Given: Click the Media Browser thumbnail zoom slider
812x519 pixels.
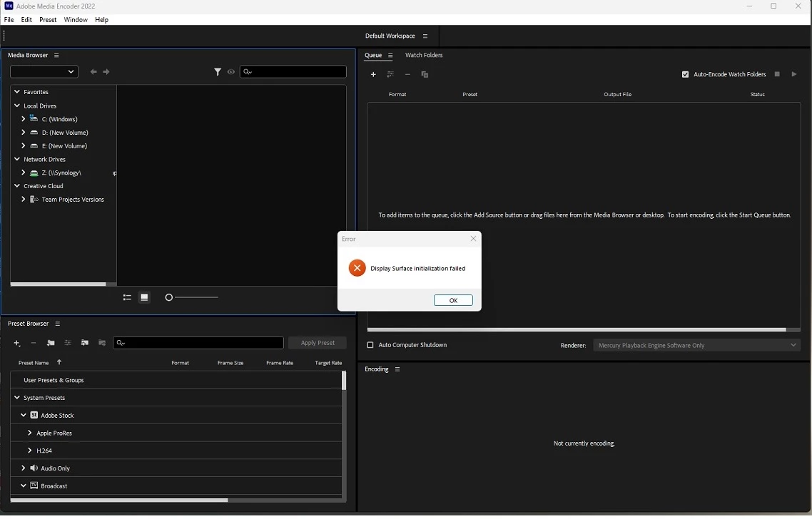Looking at the screenshot, I should click(192, 297).
